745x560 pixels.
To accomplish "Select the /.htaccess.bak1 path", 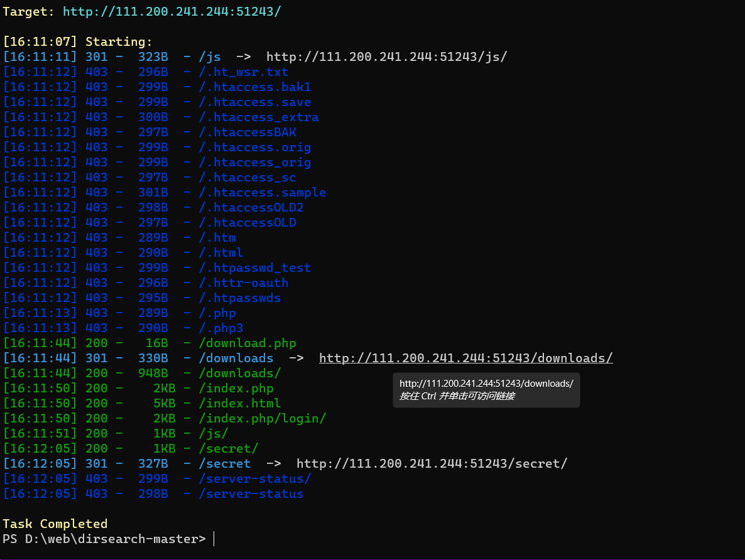I will [x=255, y=87].
